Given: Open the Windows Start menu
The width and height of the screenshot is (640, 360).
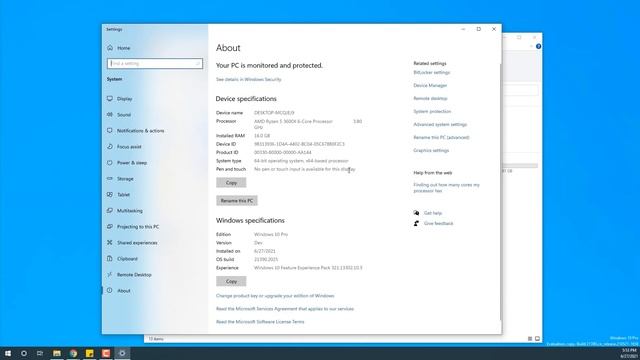Looking at the screenshot, I should [8, 353].
